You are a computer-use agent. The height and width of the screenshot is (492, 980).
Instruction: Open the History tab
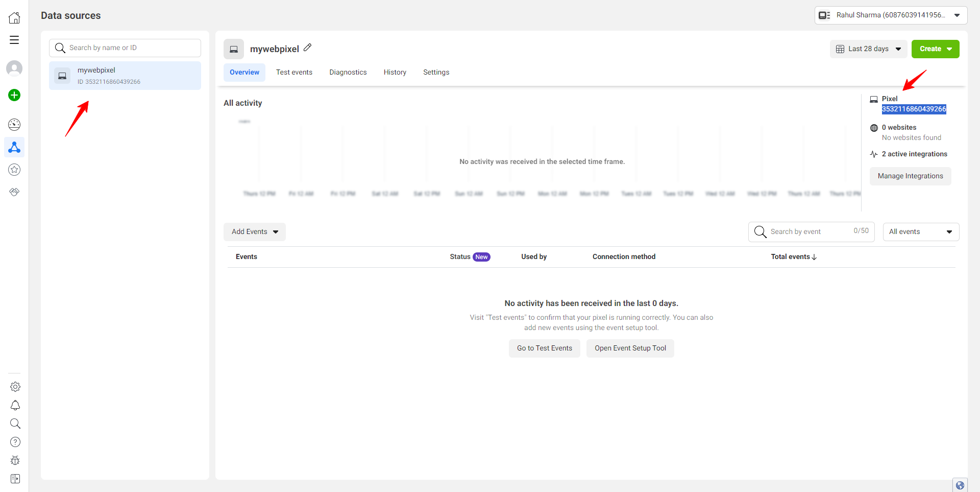point(395,73)
